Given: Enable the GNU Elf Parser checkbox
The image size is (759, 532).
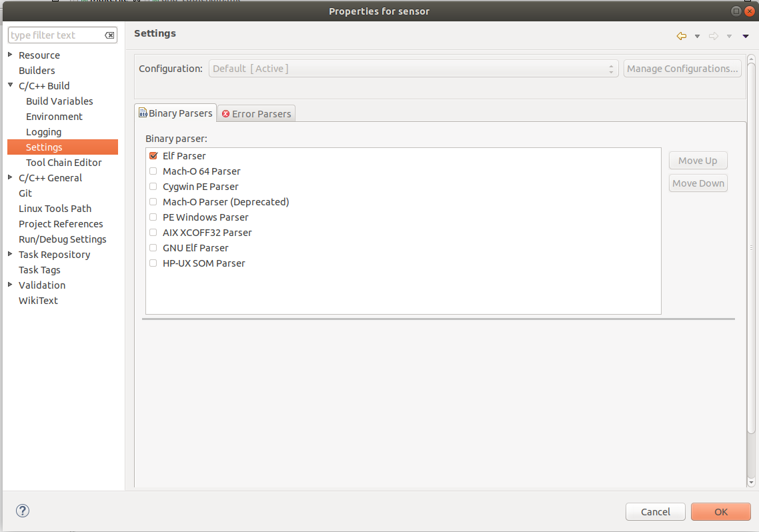Looking at the screenshot, I should point(153,248).
